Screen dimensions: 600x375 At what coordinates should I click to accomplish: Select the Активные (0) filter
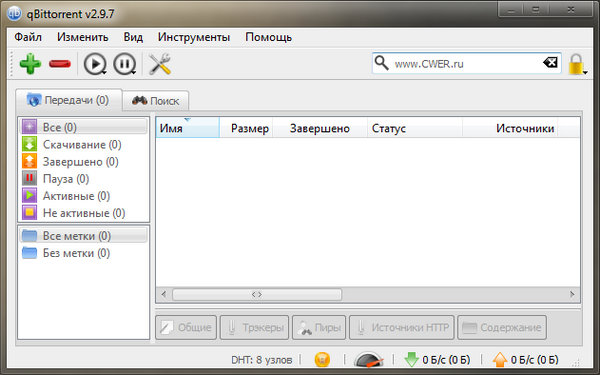[83, 196]
